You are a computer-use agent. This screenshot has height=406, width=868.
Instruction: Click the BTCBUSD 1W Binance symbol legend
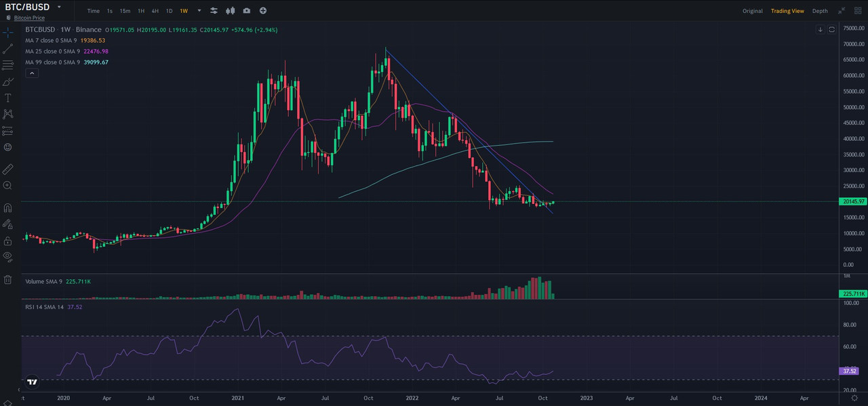coord(63,30)
